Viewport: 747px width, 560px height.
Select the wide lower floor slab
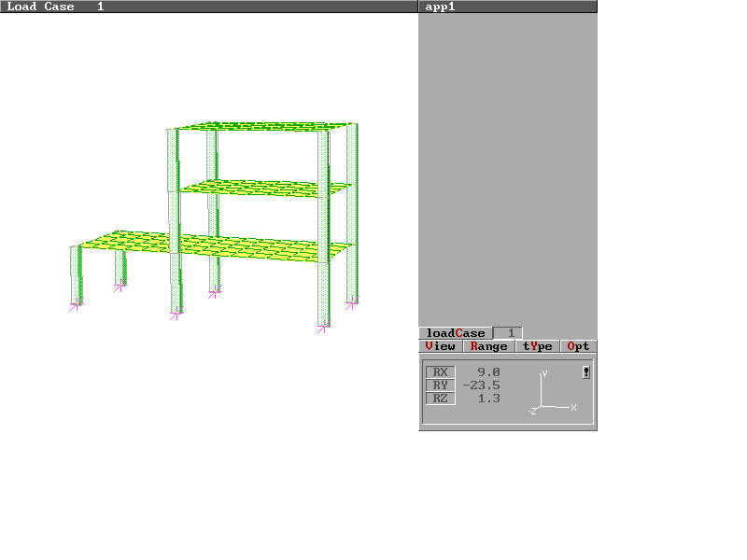(215, 245)
